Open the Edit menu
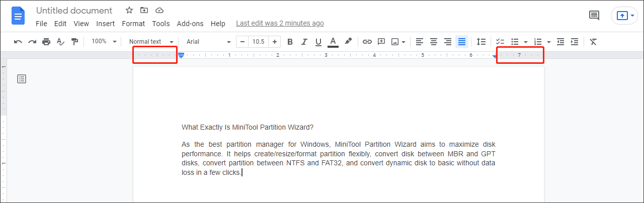 point(60,24)
